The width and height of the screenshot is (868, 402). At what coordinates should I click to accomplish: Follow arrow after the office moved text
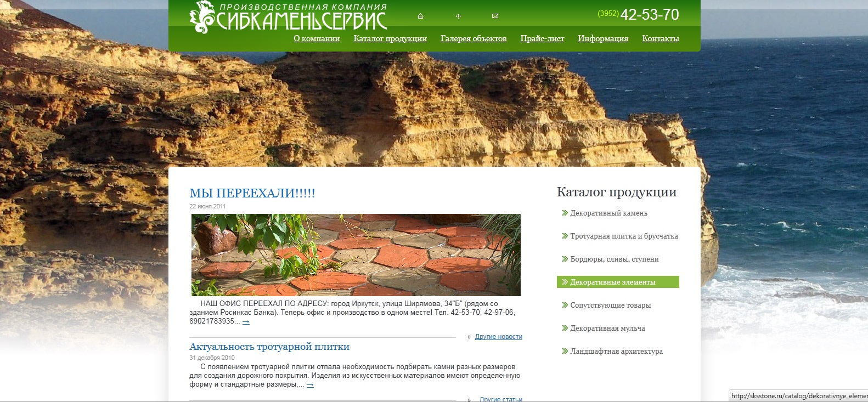pos(246,322)
